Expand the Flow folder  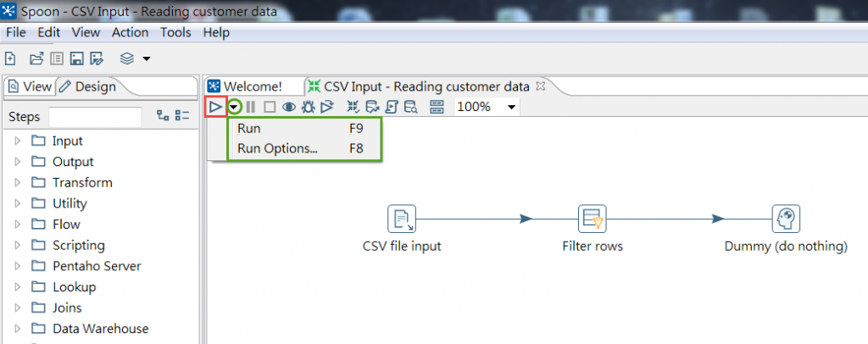click(17, 225)
